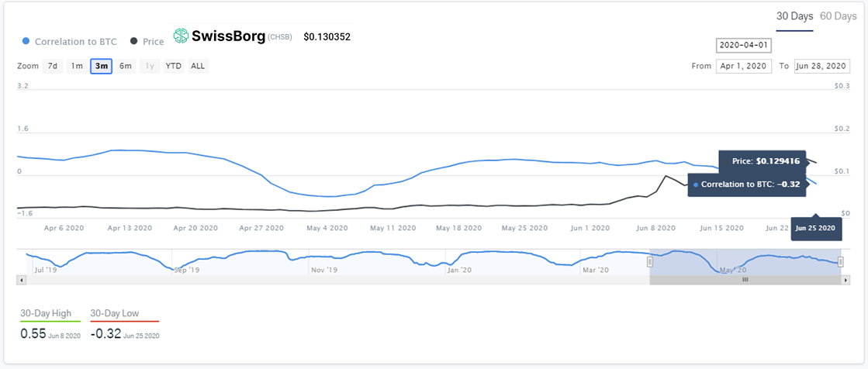Select the YTD zoom button

point(173,66)
